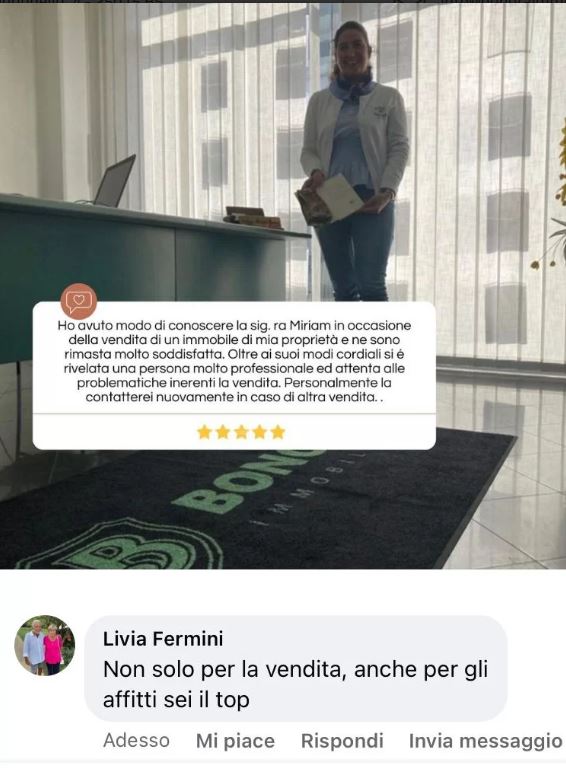Image resolution: width=566 pixels, height=768 pixels.
Task: Tap the second gold rating star
Action: (222, 432)
